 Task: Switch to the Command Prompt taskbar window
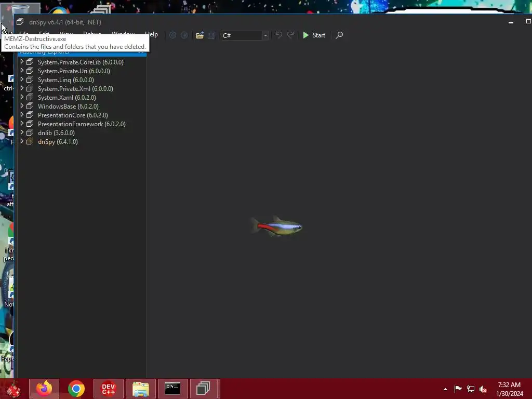(x=172, y=389)
